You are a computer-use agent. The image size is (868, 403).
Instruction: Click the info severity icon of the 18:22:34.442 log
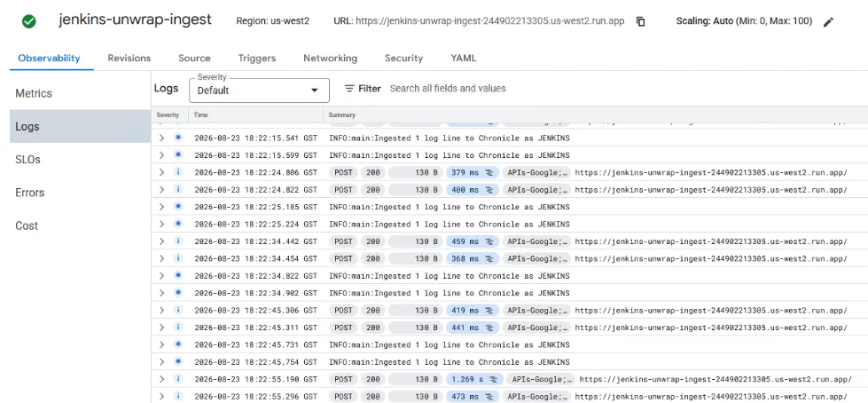click(x=177, y=241)
